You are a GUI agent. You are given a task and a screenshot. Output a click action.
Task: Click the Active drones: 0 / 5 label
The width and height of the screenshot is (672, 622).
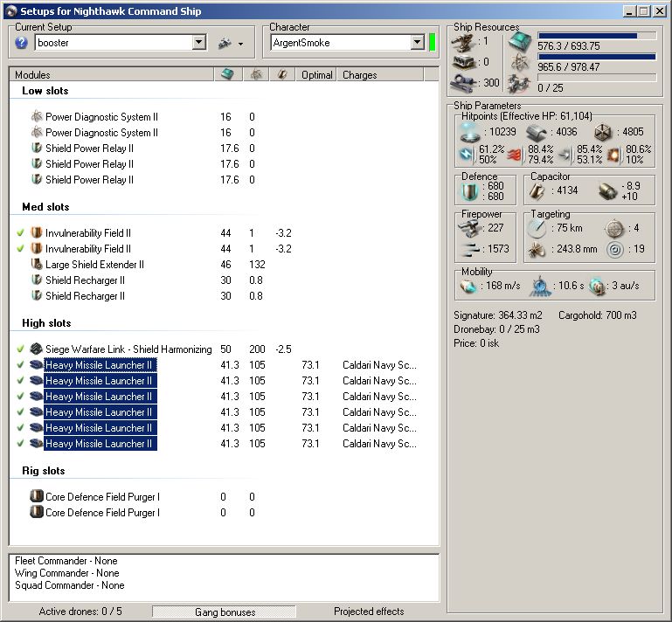(x=80, y=612)
